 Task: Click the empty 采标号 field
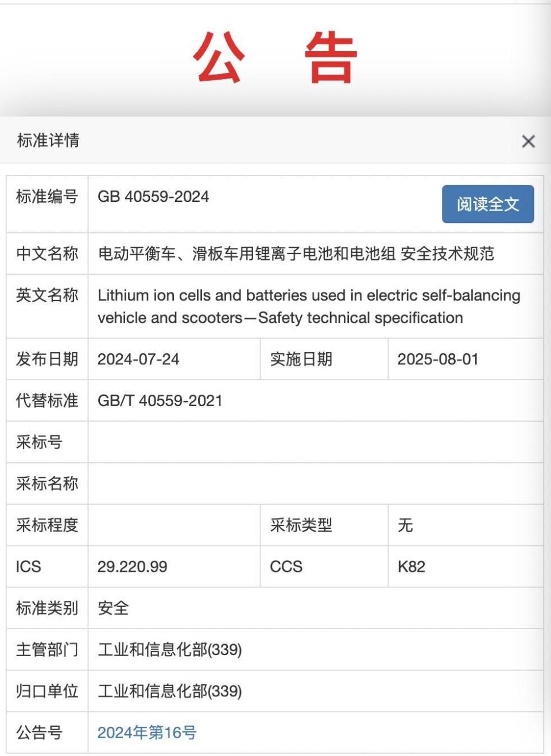[x=316, y=442]
